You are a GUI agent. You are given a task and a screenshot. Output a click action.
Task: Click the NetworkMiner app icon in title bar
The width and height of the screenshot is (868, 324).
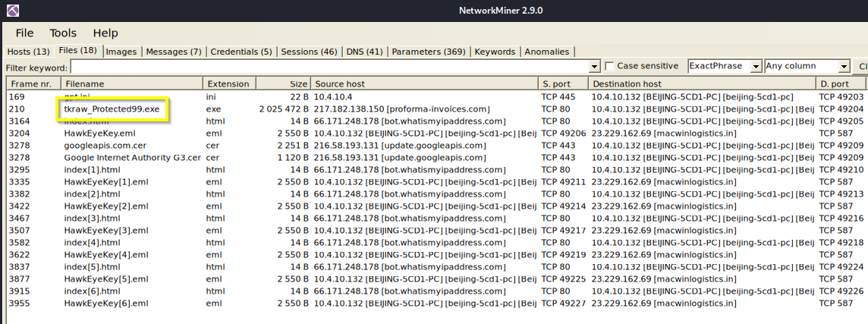(10, 11)
